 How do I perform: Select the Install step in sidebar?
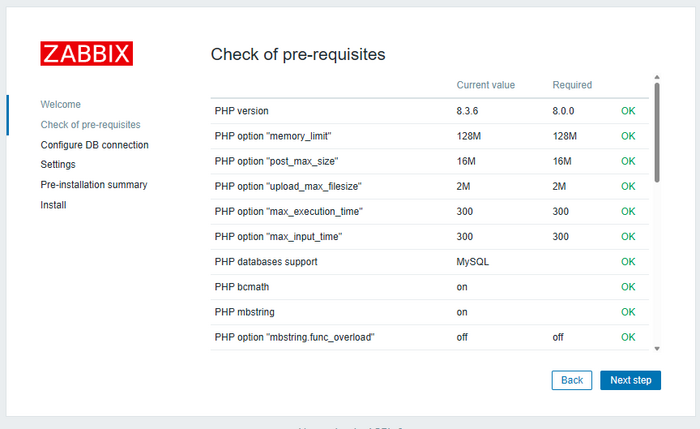tap(53, 205)
